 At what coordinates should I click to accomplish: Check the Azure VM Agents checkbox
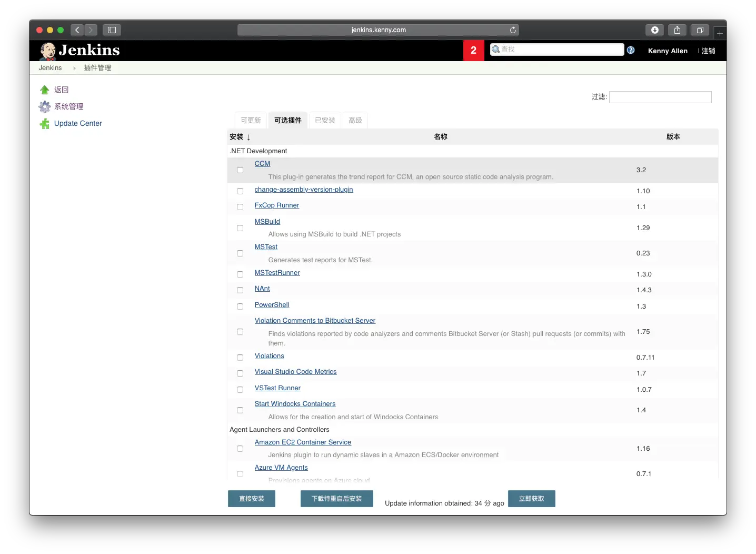coord(240,474)
